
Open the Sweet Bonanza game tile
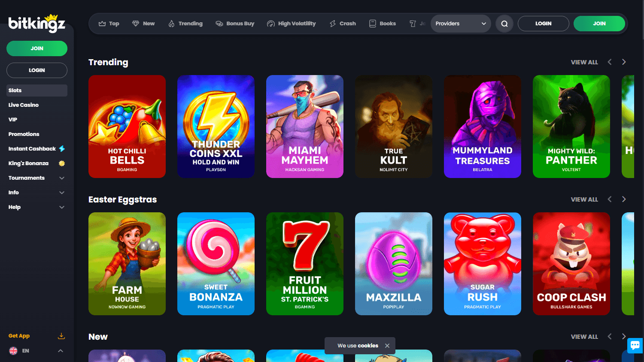216,264
